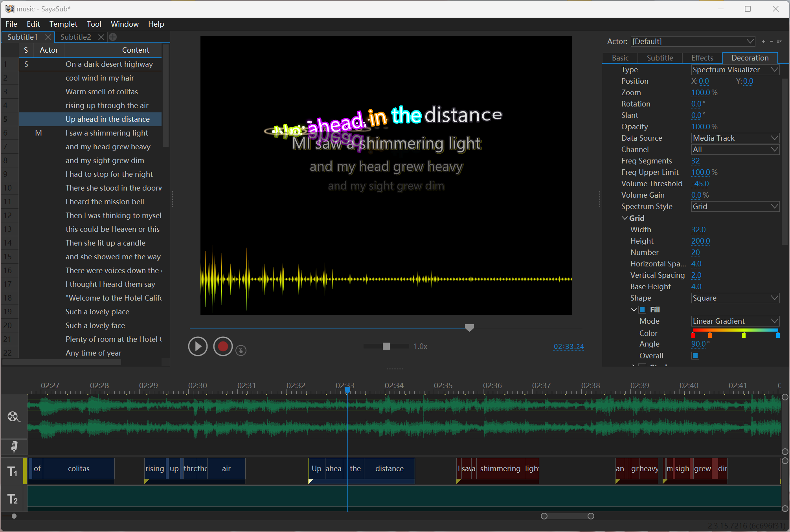Collapse the Fill section chevron
This screenshot has width=790, height=532.
click(634, 310)
